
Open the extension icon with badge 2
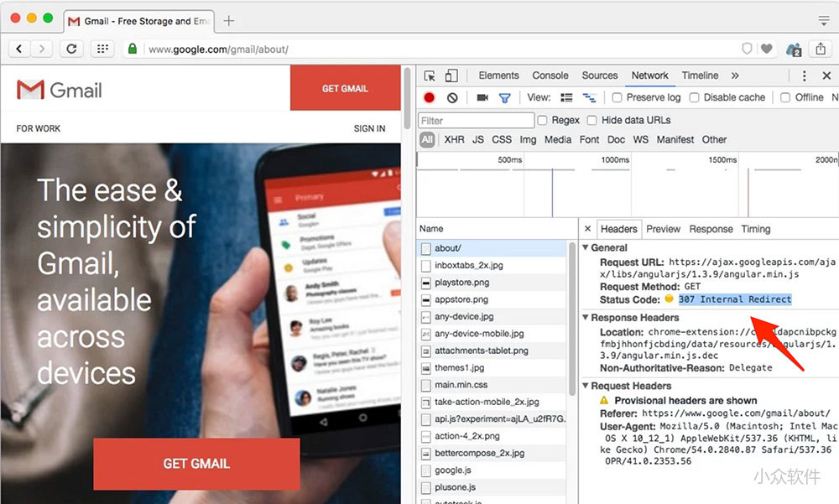[794, 49]
